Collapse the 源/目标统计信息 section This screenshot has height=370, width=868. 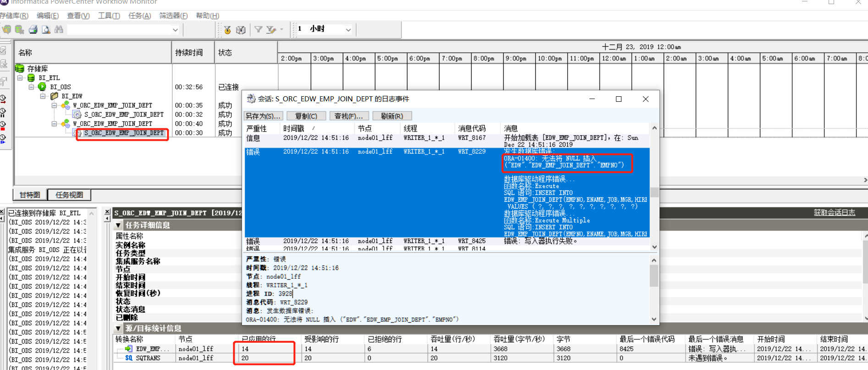[x=118, y=328]
